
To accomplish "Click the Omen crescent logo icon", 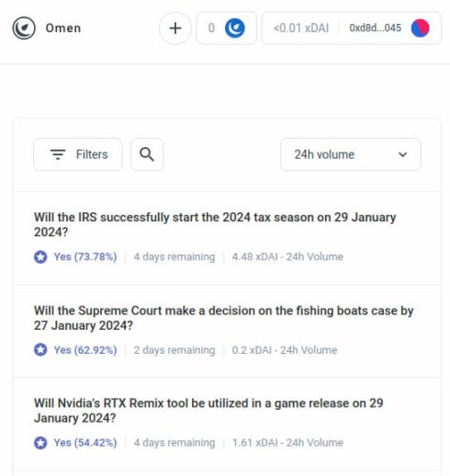I will (x=24, y=28).
